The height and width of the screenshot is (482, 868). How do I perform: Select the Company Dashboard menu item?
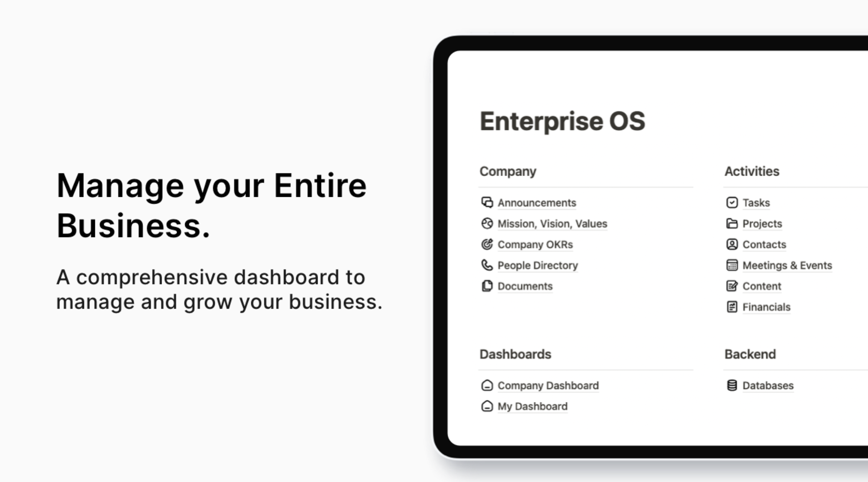coord(547,385)
